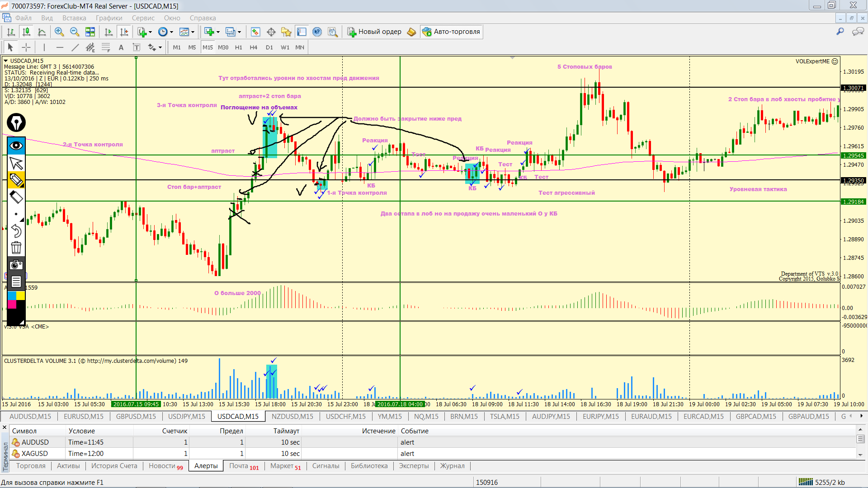Switch timeframe to H4
Viewport: 868px width, 488px height.
pyautogui.click(x=254, y=47)
